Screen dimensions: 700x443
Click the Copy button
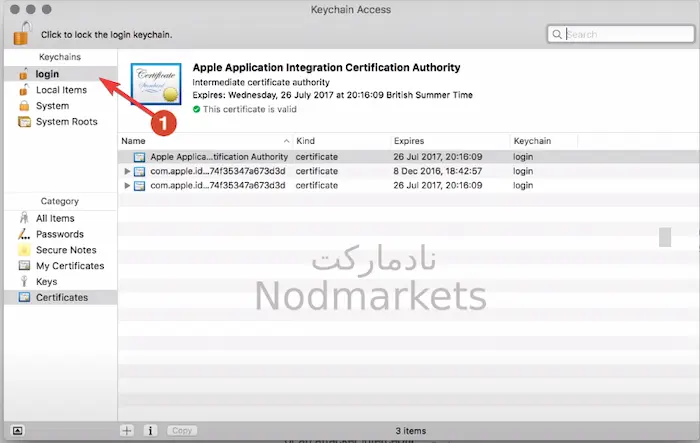coord(182,430)
